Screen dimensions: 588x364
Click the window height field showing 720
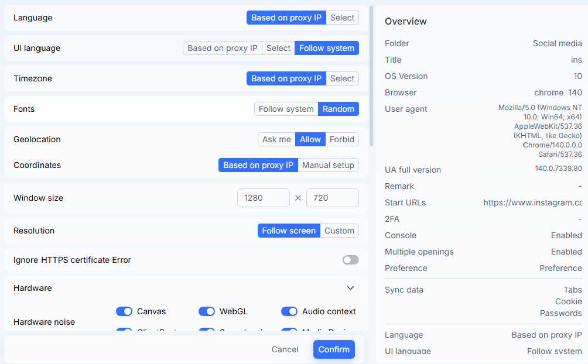[332, 198]
